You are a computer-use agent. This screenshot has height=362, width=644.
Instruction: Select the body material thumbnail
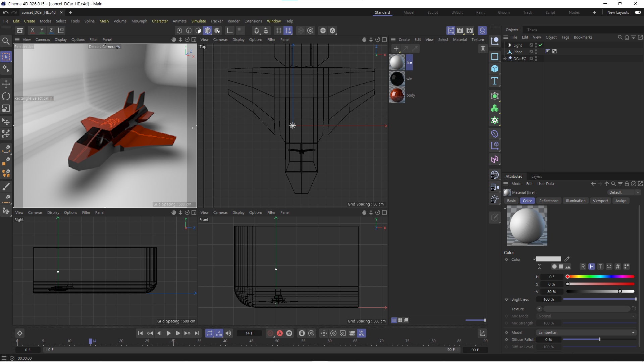point(397,95)
